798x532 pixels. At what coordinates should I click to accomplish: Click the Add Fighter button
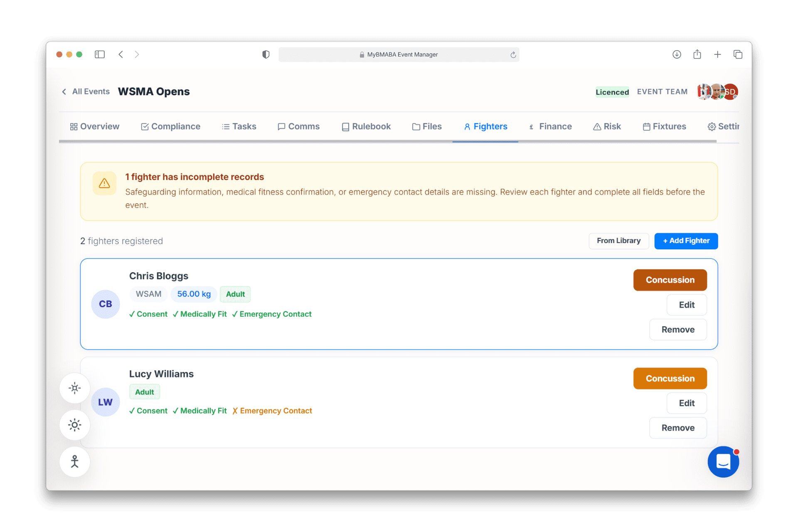pos(686,241)
